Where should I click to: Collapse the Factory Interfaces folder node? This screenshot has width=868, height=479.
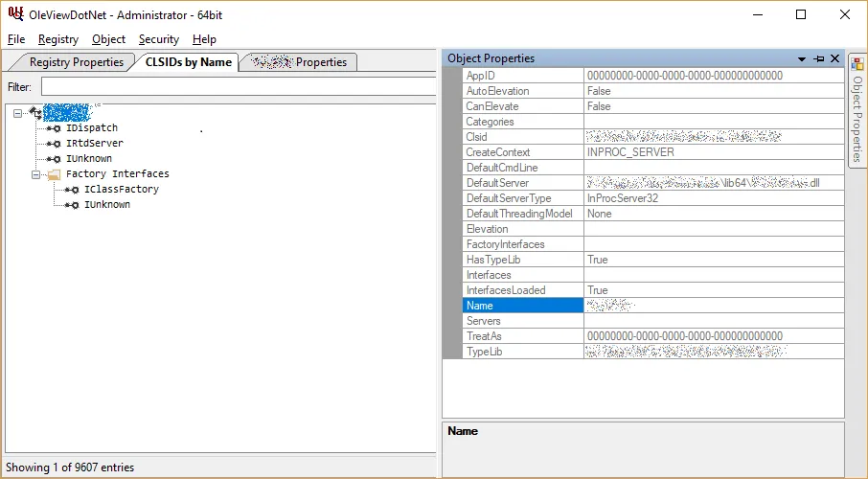click(x=35, y=174)
